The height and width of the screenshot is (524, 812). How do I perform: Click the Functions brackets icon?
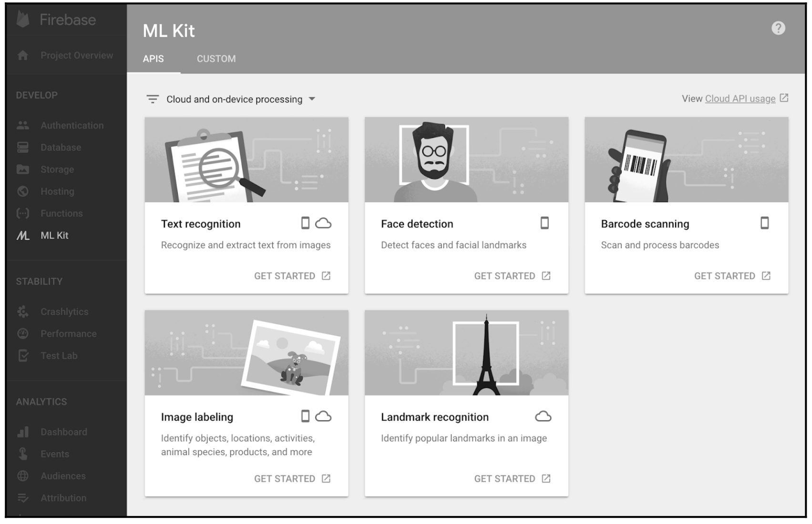coord(23,213)
